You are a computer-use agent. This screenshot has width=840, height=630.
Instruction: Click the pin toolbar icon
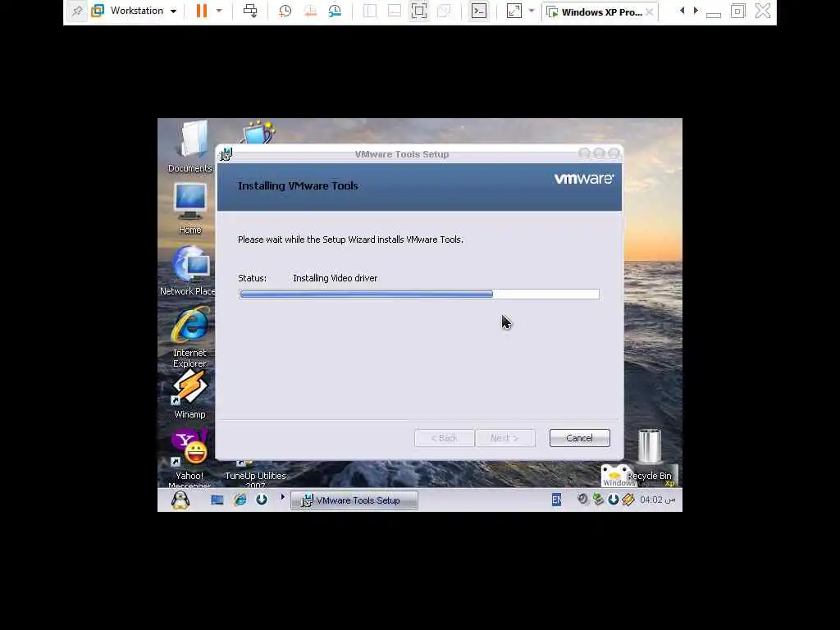pos(77,11)
